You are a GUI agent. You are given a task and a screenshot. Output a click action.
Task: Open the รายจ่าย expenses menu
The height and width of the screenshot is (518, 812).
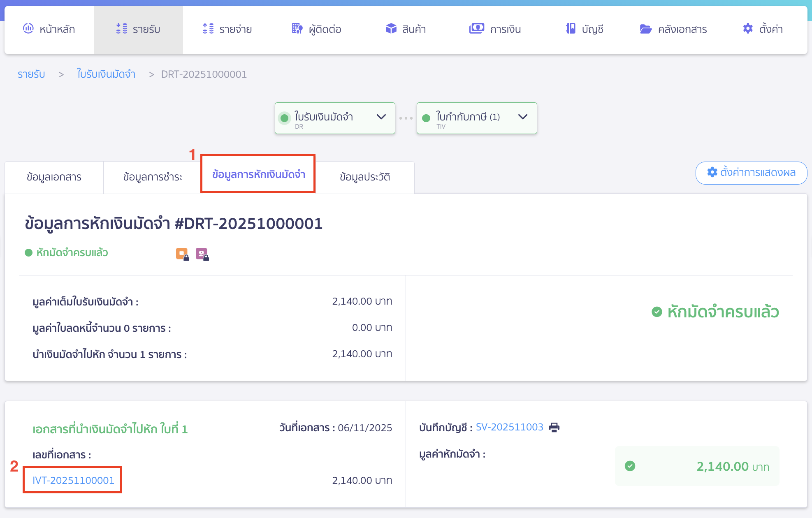227,29
